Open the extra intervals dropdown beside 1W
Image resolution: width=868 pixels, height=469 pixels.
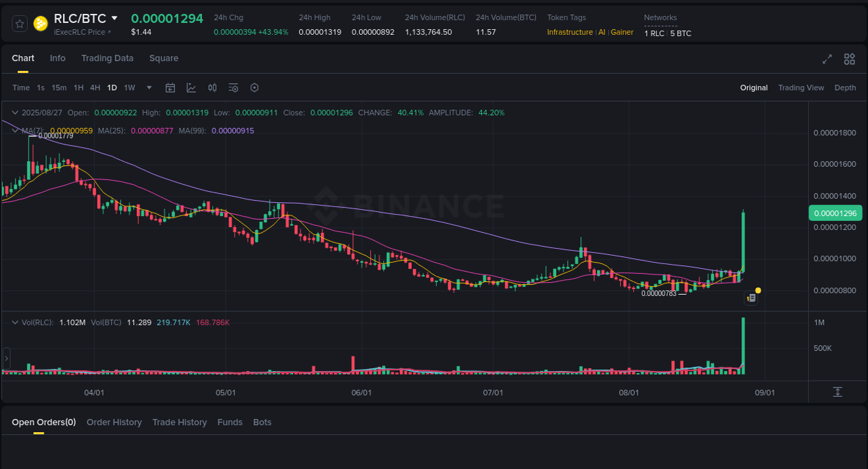[149, 88]
